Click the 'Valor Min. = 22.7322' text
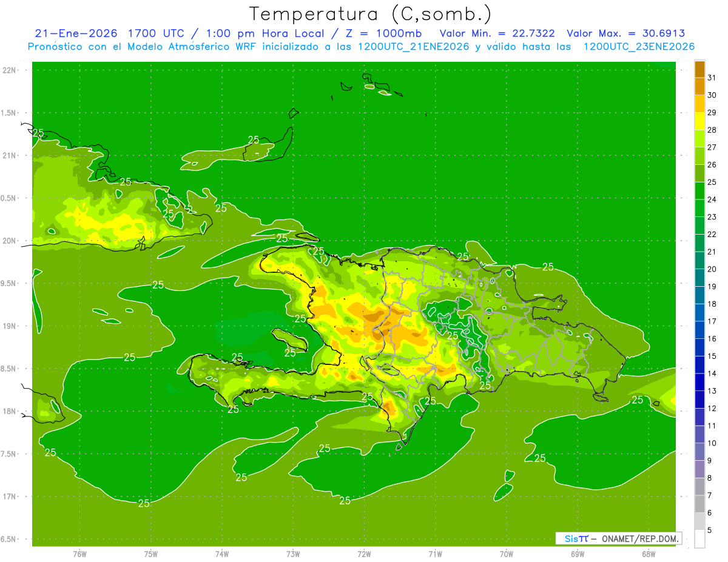Viewport: 728px width, 562px height. click(x=497, y=33)
